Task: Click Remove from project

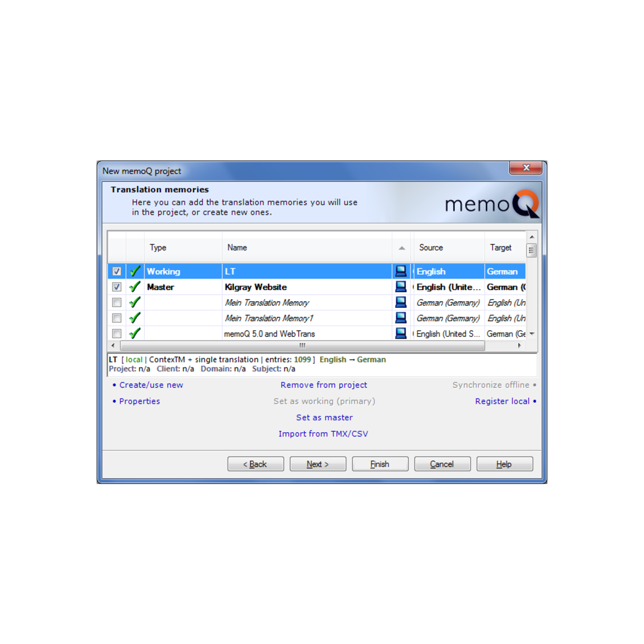Action: [324, 385]
